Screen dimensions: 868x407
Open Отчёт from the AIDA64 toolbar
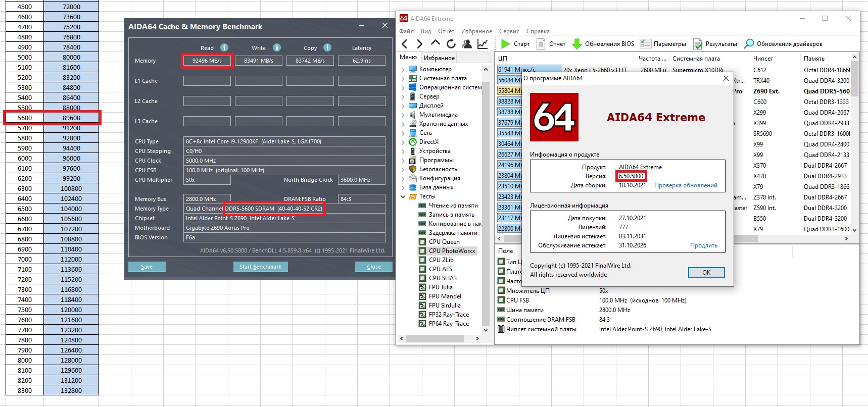pyautogui.click(x=551, y=44)
